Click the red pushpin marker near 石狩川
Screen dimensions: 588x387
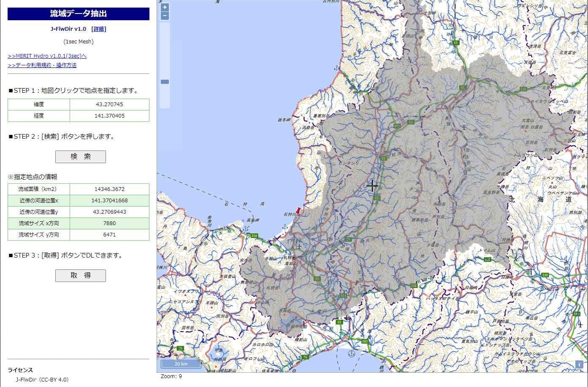click(x=298, y=210)
